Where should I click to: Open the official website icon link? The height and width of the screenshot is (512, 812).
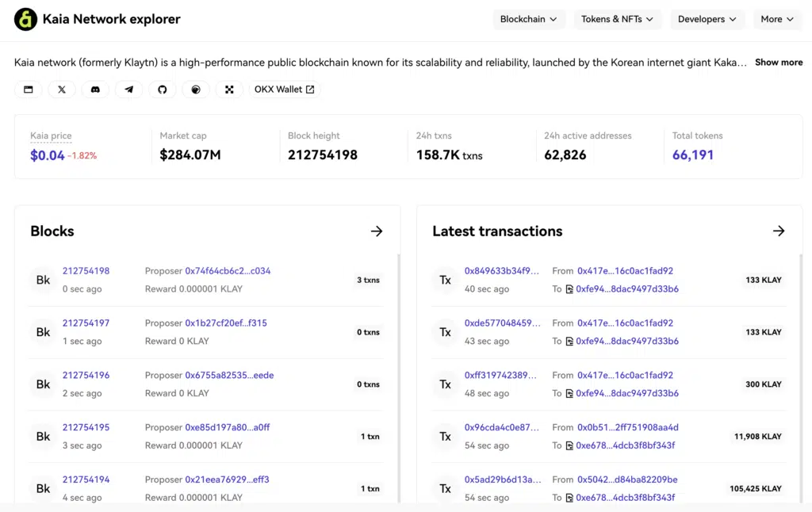click(x=29, y=90)
